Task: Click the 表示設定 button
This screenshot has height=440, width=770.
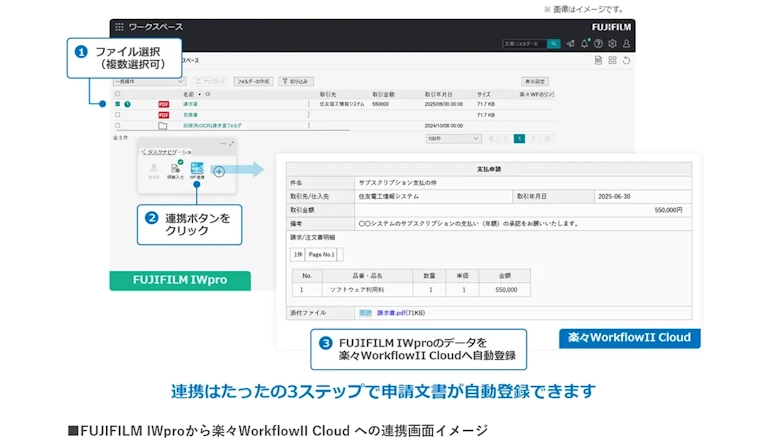Action: pos(535,82)
